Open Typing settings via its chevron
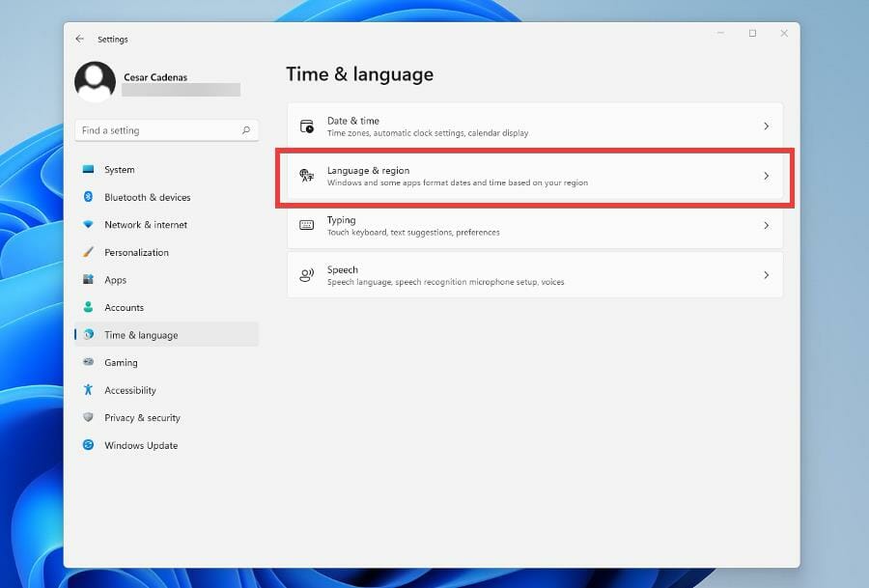869x588 pixels. click(x=767, y=226)
